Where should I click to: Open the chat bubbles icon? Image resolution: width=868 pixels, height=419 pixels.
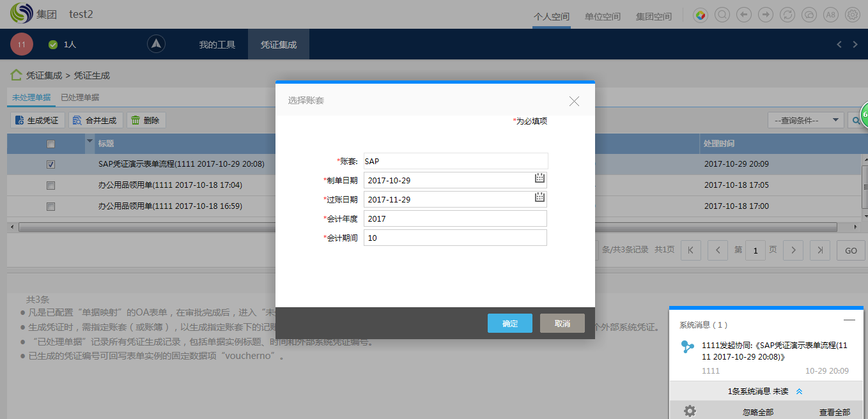[809, 15]
